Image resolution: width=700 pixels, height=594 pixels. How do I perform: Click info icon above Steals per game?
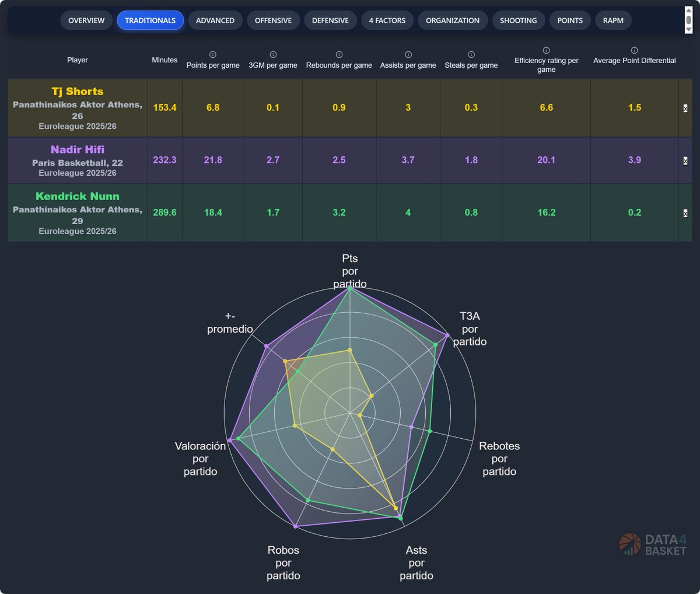click(x=471, y=54)
